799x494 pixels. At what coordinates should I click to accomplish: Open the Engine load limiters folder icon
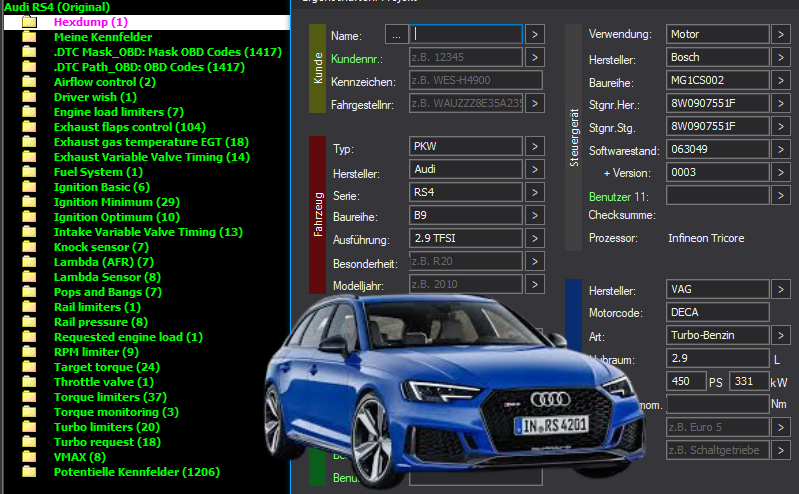(x=30, y=112)
